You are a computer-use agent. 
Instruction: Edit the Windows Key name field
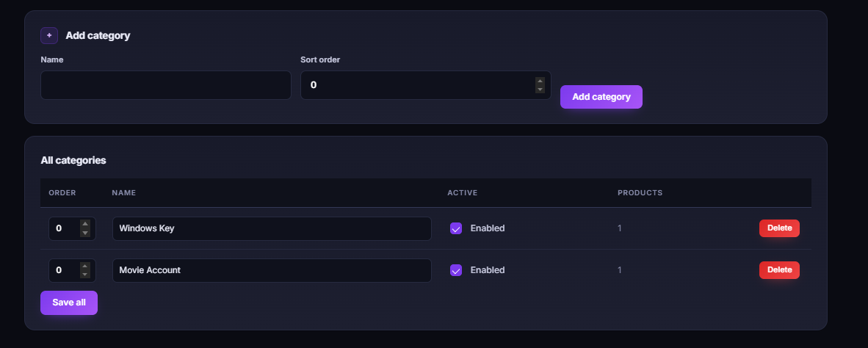(272, 228)
